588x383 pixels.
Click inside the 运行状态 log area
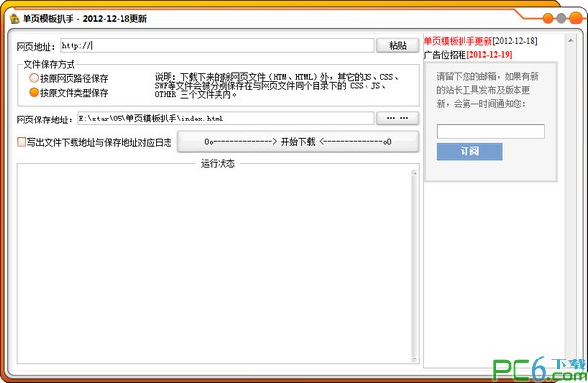point(214,265)
